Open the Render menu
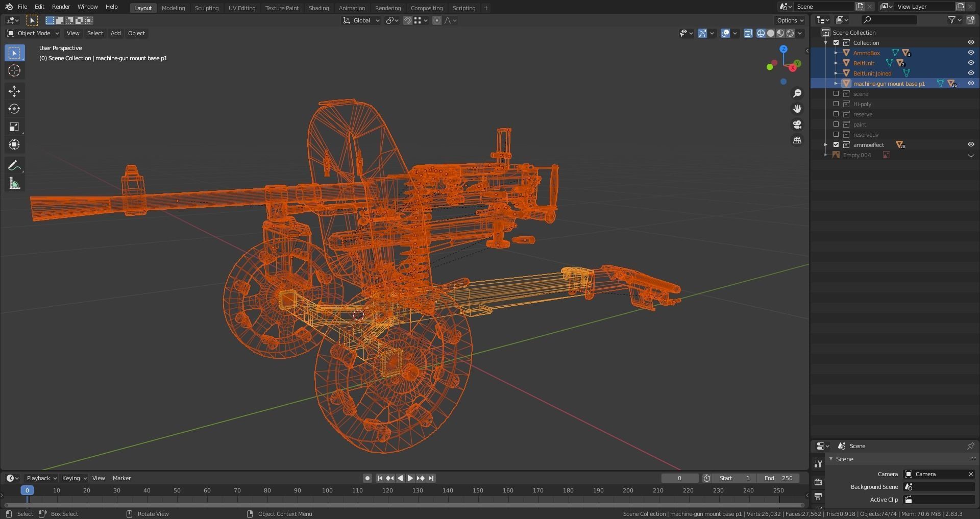980x519 pixels. (61, 7)
